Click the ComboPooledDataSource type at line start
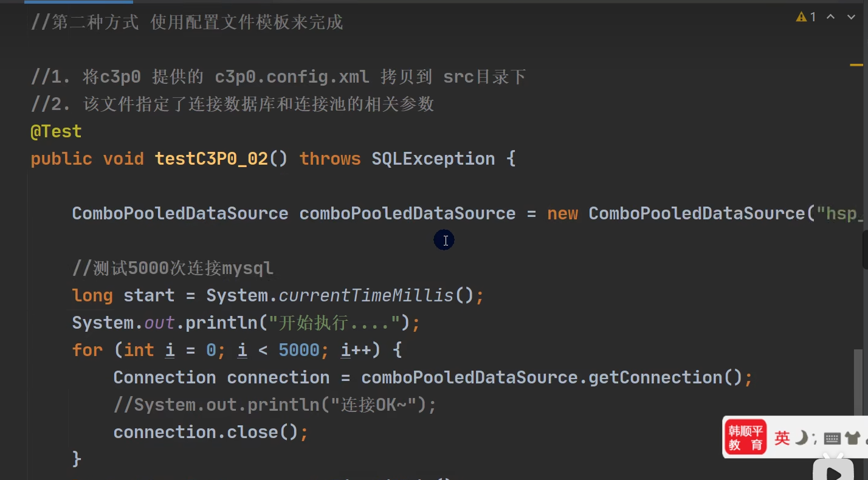Image resolution: width=868 pixels, height=480 pixels. [x=180, y=213]
